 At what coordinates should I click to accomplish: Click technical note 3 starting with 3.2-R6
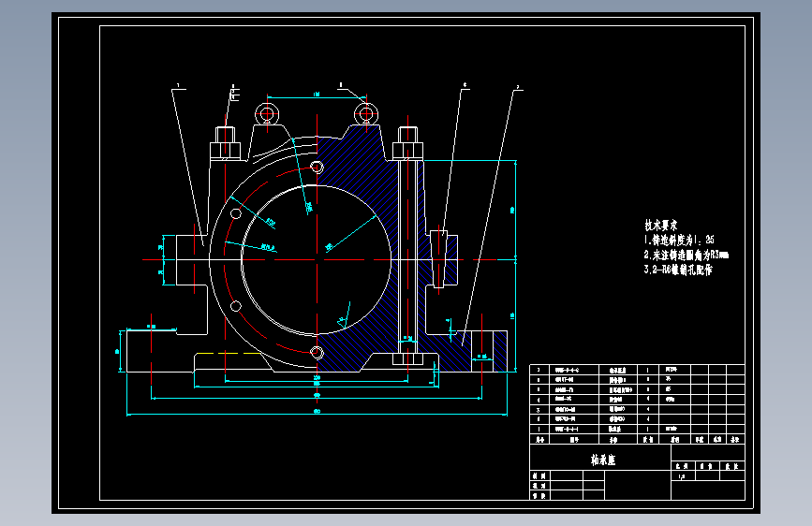678,270
